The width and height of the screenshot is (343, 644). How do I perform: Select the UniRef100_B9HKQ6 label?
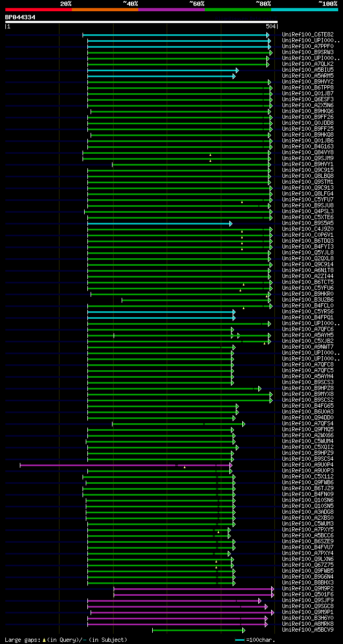coord(308,111)
